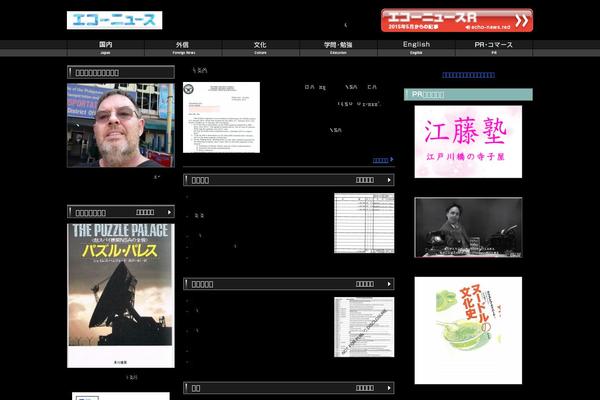Switch to the English menu tab
Viewport: 600px width, 400px height.
coord(416,48)
